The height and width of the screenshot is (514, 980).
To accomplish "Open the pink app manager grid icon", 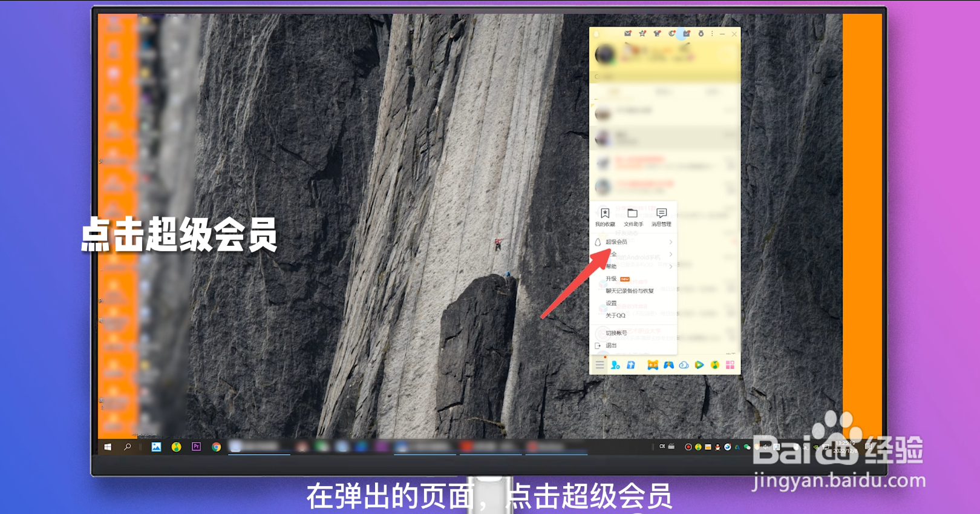I will click(730, 364).
